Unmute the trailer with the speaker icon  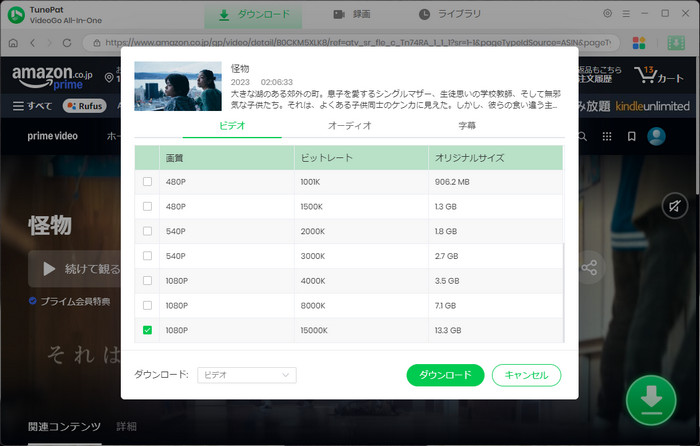point(675,206)
